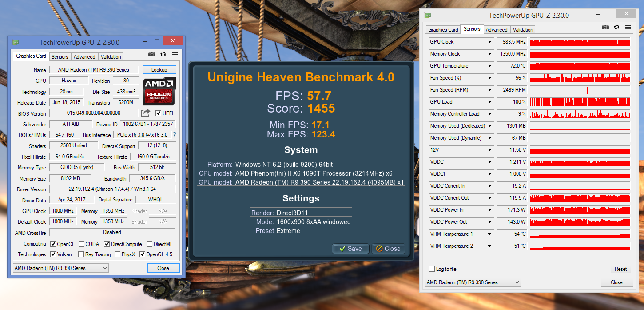Open GPU Temperature sensor dropdown
Image resolution: width=644 pixels, height=310 pixels.
490,66
